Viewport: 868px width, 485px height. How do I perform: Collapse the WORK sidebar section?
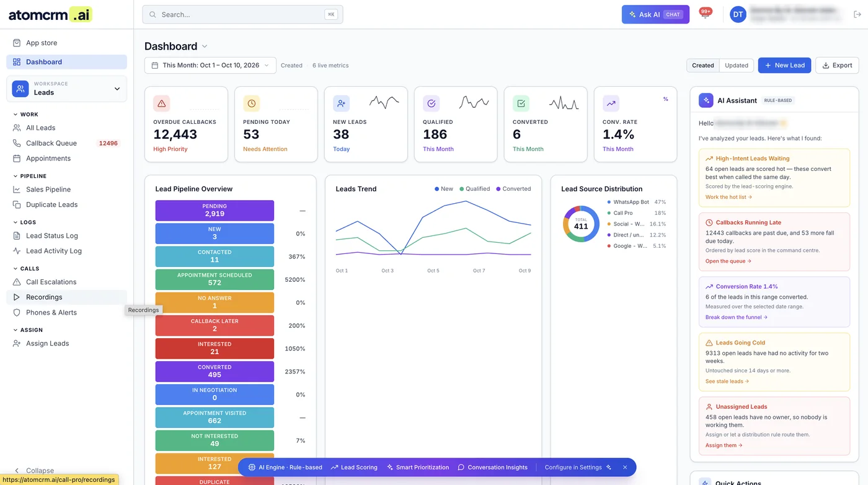pyautogui.click(x=25, y=115)
